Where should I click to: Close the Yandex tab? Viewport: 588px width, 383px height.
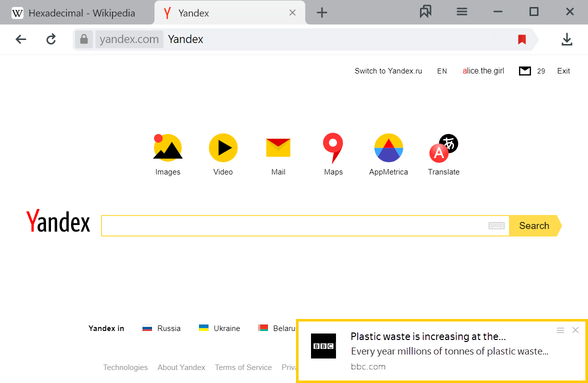point(292,13)
